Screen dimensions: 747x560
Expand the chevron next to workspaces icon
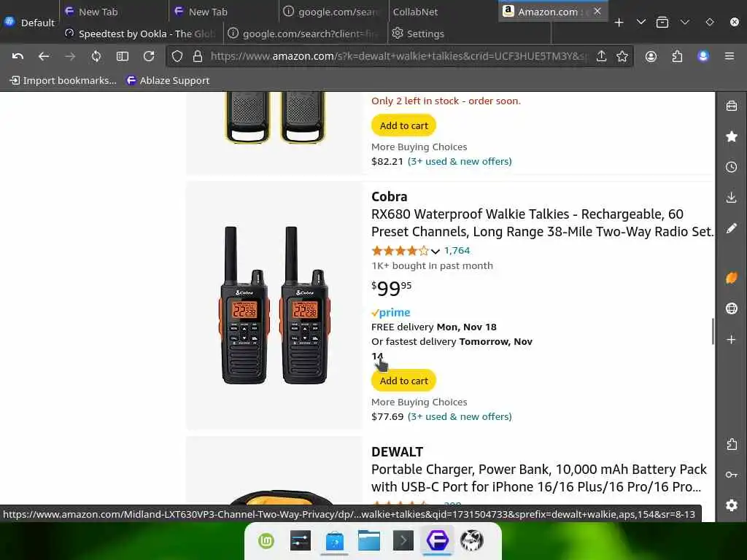[x=684, y=23]
